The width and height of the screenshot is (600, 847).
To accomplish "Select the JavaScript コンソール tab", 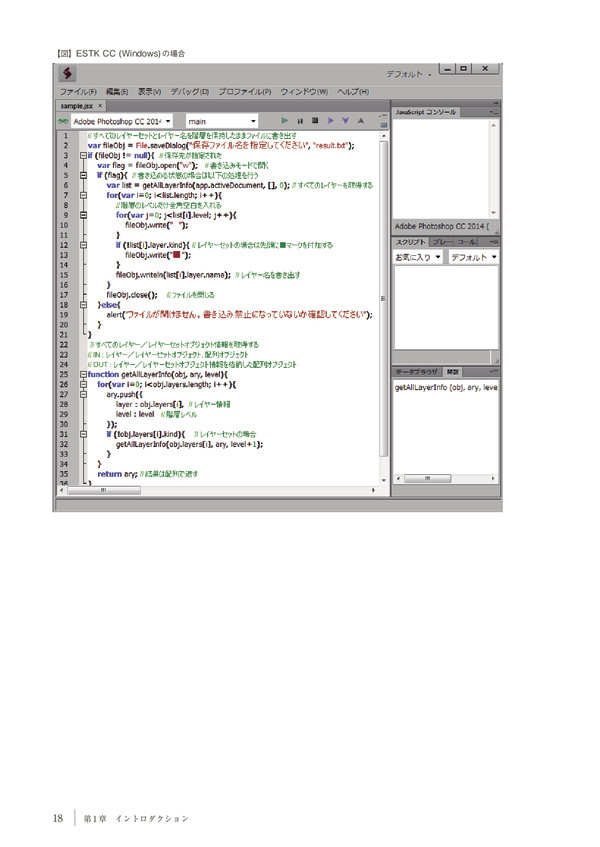I will tap(426, 112).
